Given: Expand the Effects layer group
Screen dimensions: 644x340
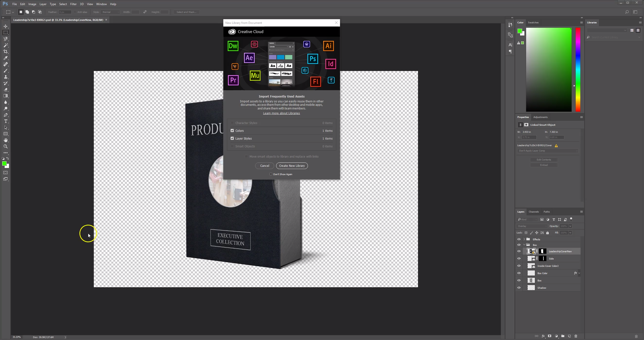Looking at the screenshot, I should pos(524,239).
